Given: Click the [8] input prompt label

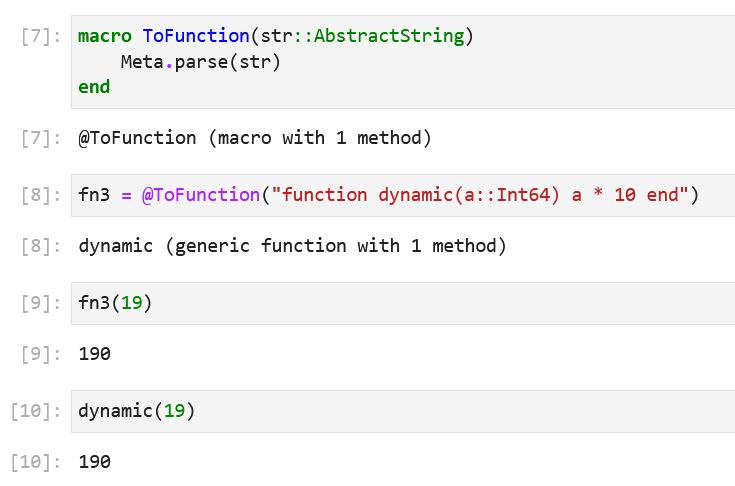Looking at the screenshot, I should pos(41,195).
